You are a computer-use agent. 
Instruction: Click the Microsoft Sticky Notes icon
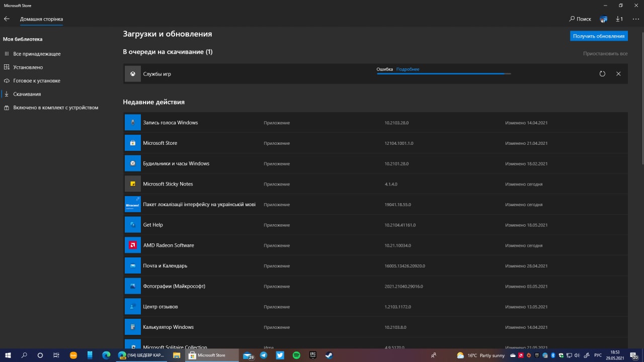(132, 184)
